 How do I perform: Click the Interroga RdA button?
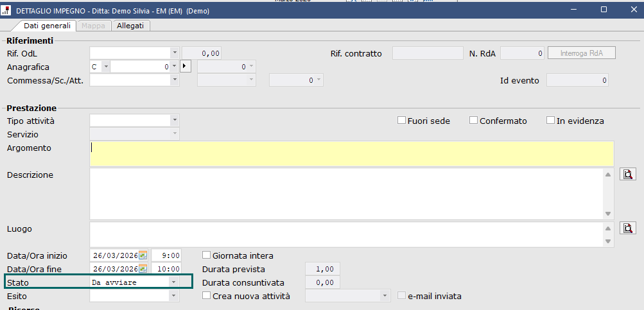[x=581, y=53]
